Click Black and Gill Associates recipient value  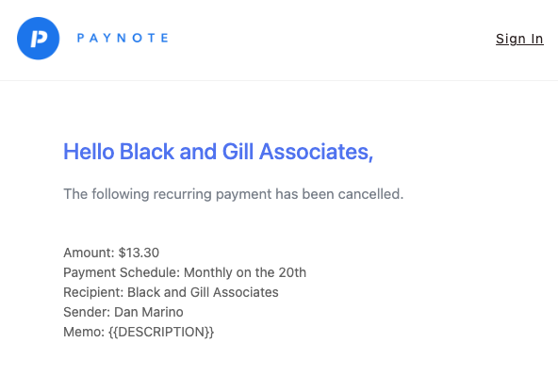(203, 292)
